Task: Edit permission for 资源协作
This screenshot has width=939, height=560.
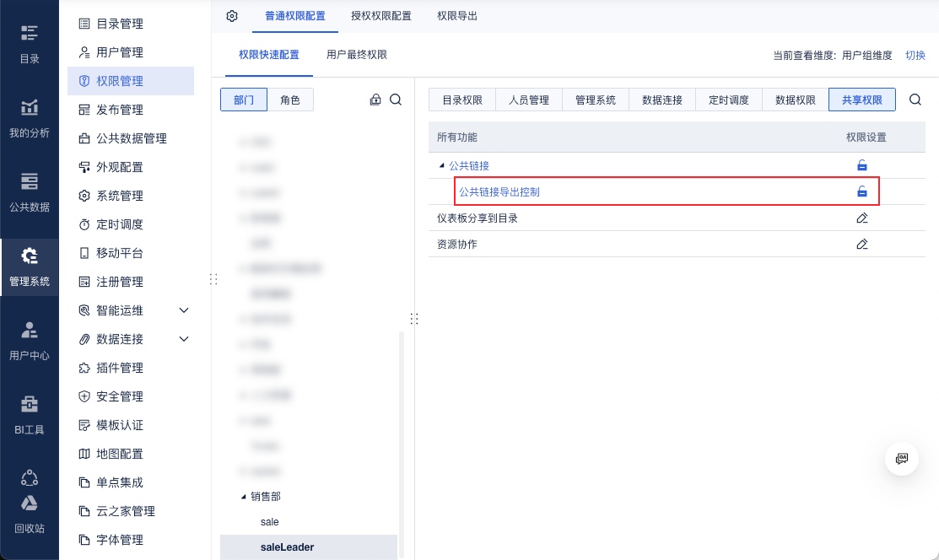Action: click(861, 245)
